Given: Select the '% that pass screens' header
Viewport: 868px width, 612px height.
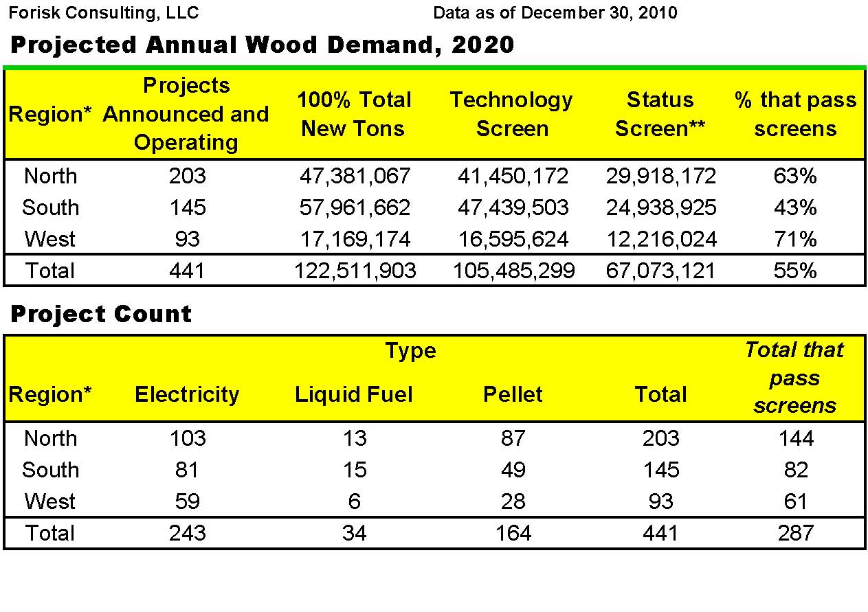Looking at the screenshot, I should click(795, 114).
